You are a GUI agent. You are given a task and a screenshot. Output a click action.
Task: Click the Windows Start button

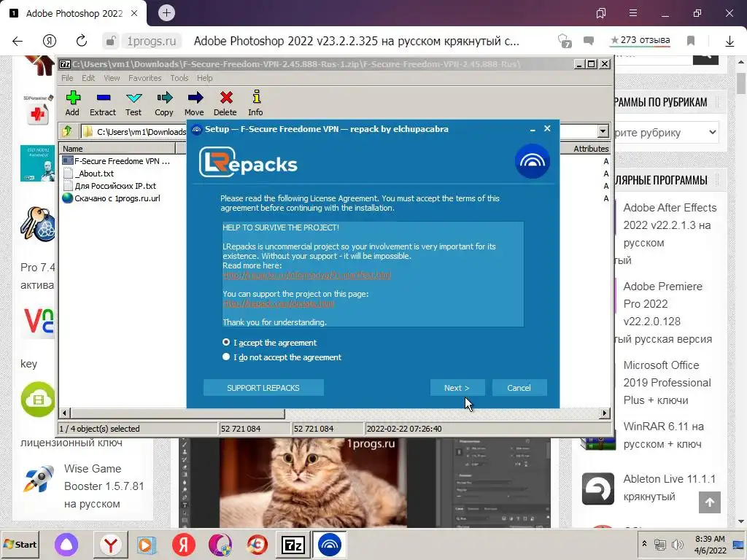(20, 544)
